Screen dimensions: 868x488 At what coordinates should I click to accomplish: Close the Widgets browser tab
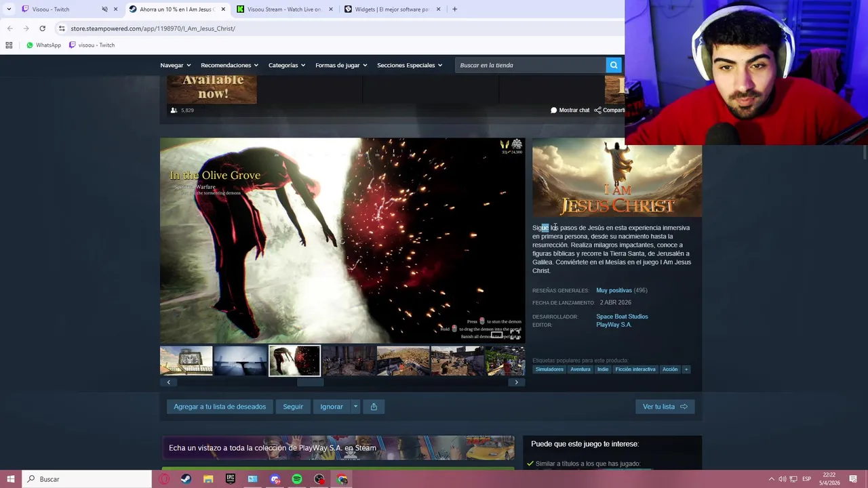(438, 9)
